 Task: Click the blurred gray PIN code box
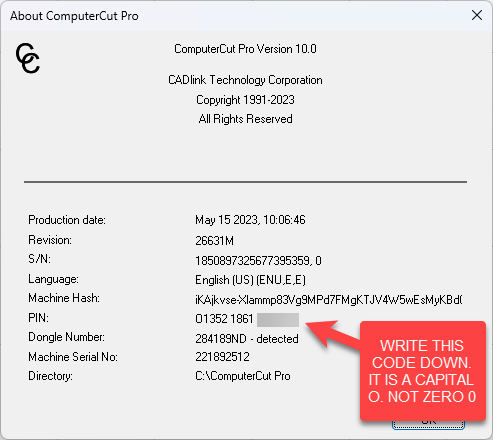tap(278, 320)
